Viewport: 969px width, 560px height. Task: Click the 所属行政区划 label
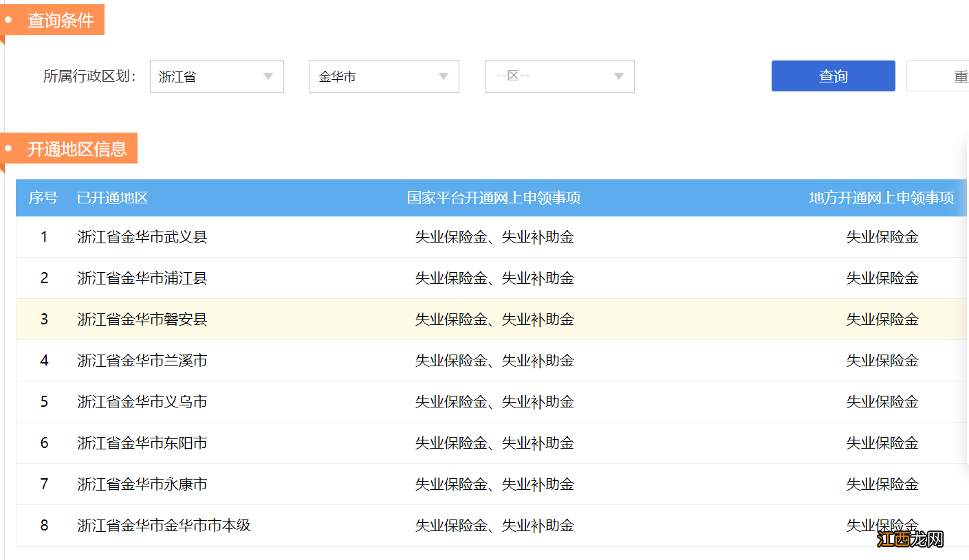89,76
